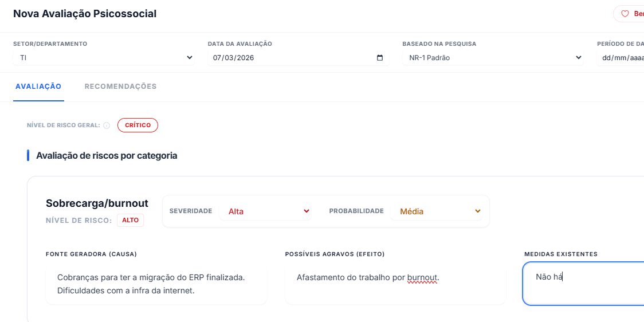Click the BASEADO NA PESQUISA label
The height and width of the screenshot is (322, 644).
pos(439,44)
